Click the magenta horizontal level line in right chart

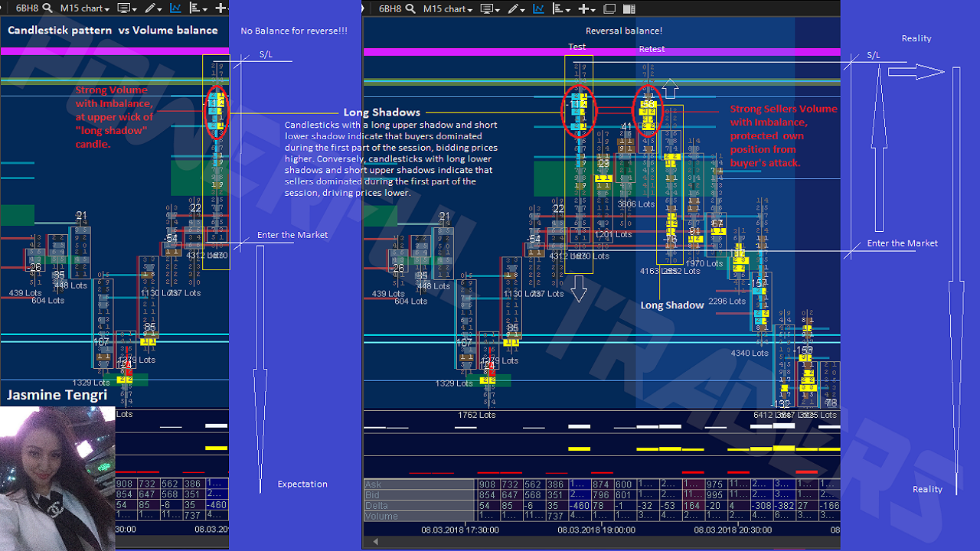click(475, 52)
